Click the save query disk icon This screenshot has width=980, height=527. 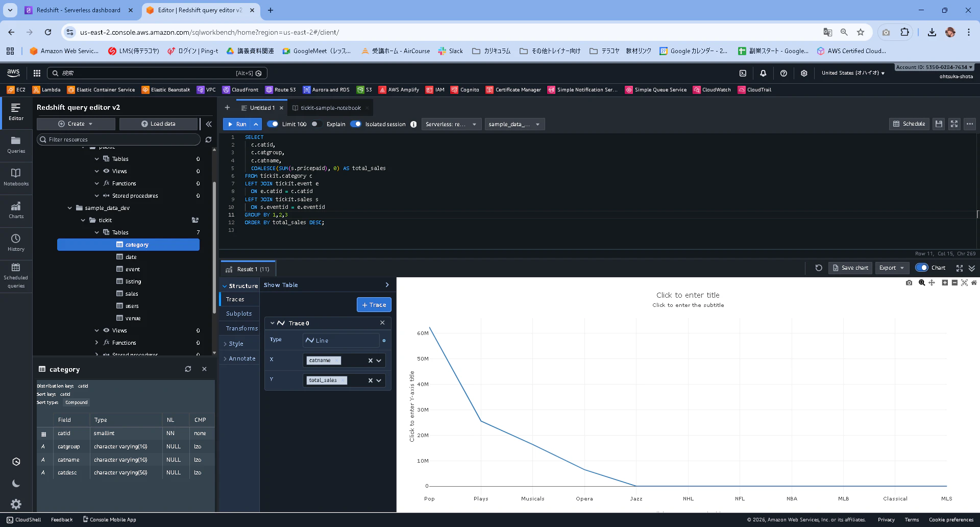(x=939, y=124)
